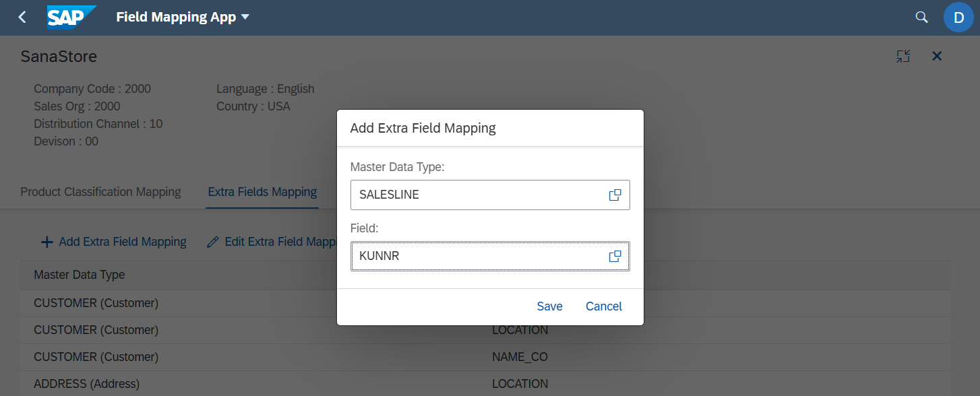Click the Language : English text
This screenshot has width=980, height=396.
tap(266, 89)
